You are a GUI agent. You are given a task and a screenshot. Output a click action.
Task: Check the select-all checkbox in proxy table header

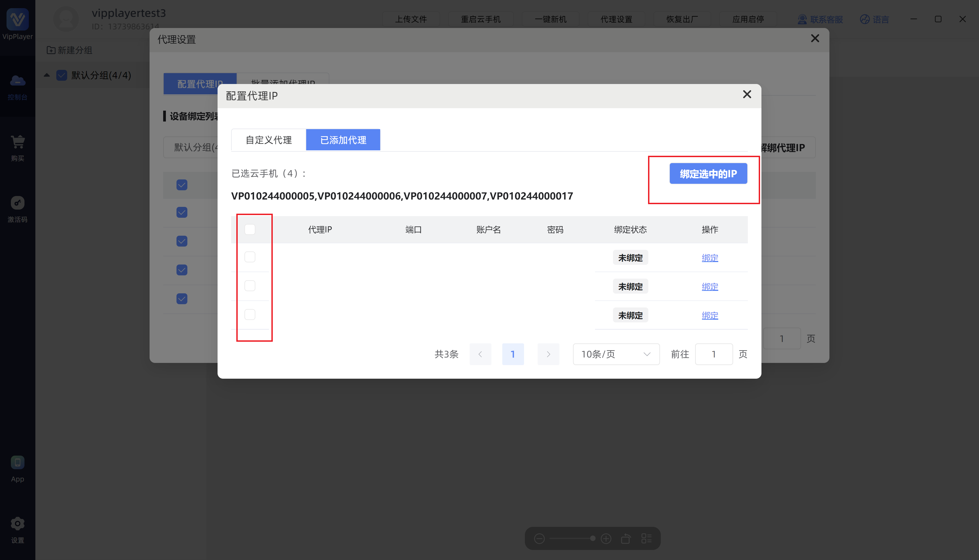(250, 230)
